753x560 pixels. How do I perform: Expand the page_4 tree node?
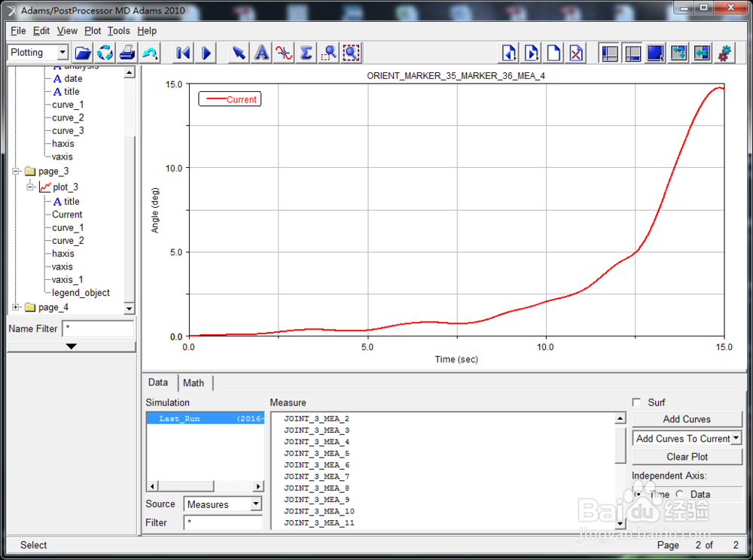tap(15, 307)
